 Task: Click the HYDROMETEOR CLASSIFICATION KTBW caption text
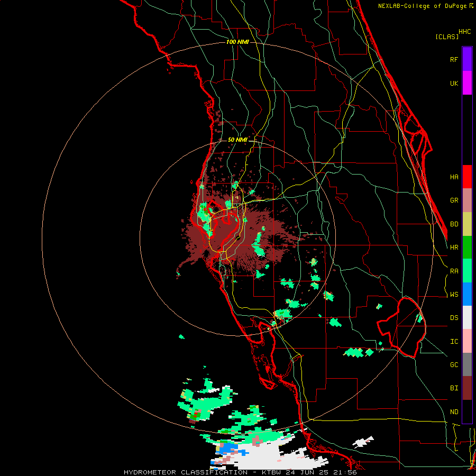(x=240, y=472)
